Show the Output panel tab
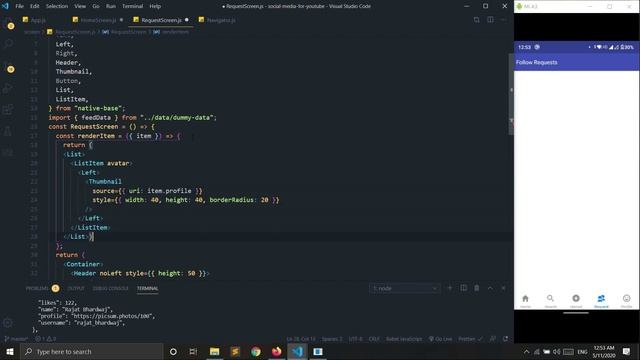Image resolution: width=640 pixels, height=360 pixels. pyautogui.click(x=76, y=288)
